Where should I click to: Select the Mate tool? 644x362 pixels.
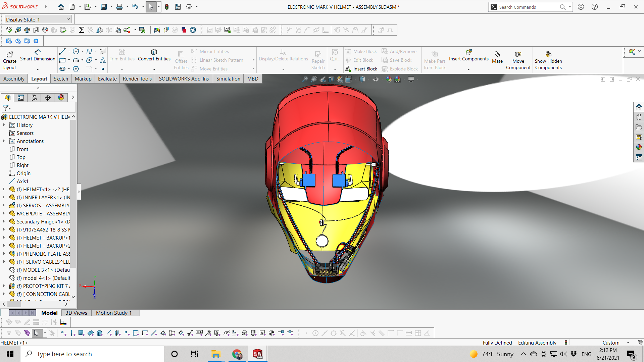[x=497, y=57]
